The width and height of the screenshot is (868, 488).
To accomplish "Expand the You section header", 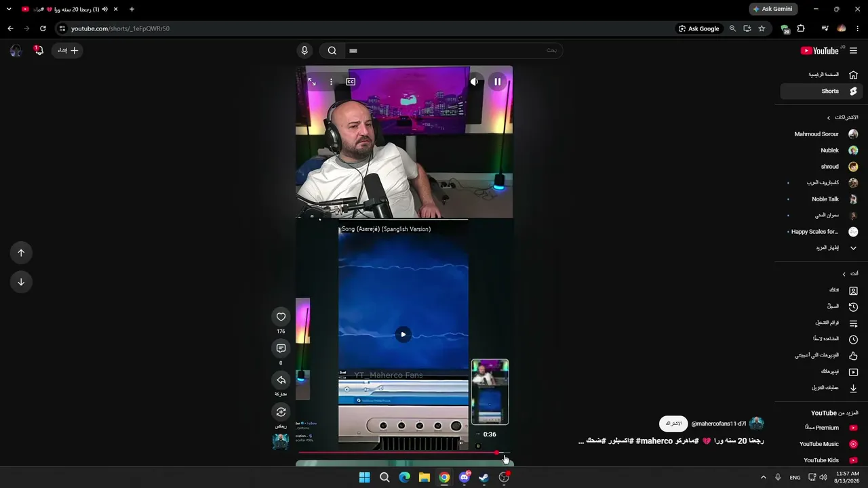I will pos(850,274).
